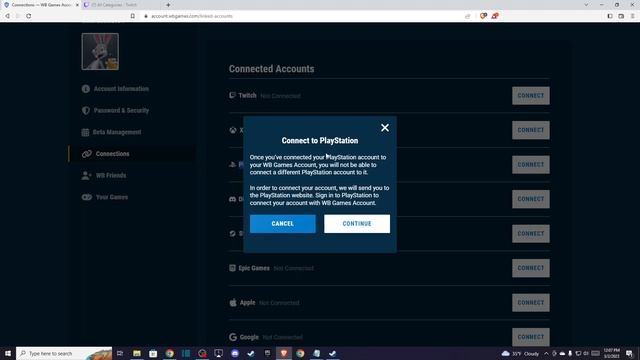Click the Xbox logo icon
Image resolution: width=640 pixels, height=360 pixels.
(x=233, y=130)
